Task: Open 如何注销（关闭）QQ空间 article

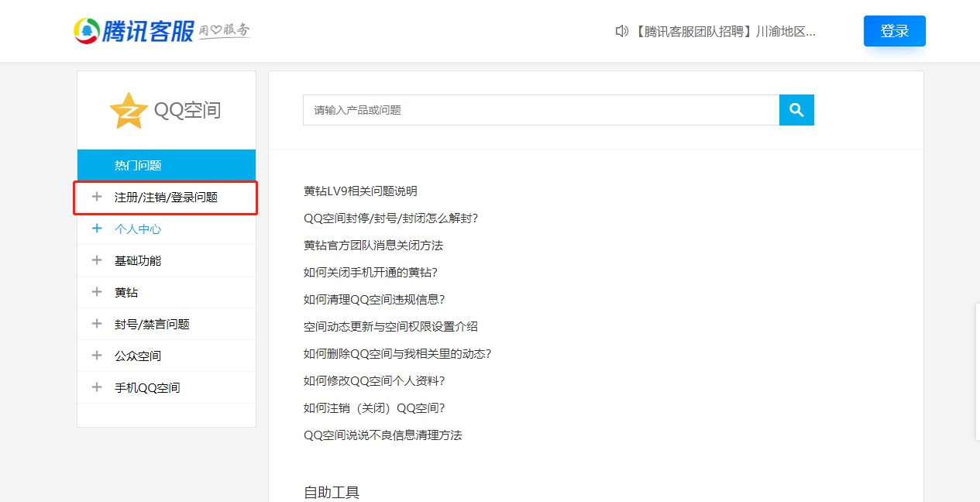Action: click(x=374, y=408)
